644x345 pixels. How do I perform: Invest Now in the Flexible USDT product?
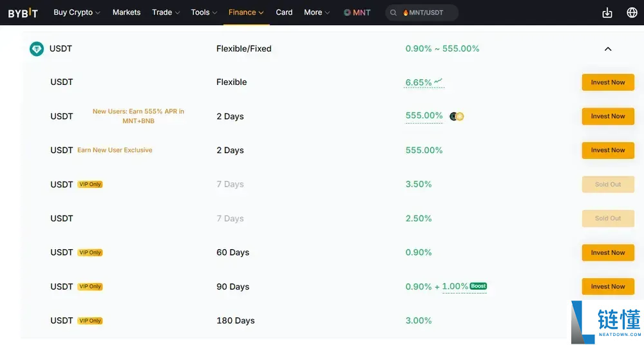pyautogui.click(x=608, y=82)
